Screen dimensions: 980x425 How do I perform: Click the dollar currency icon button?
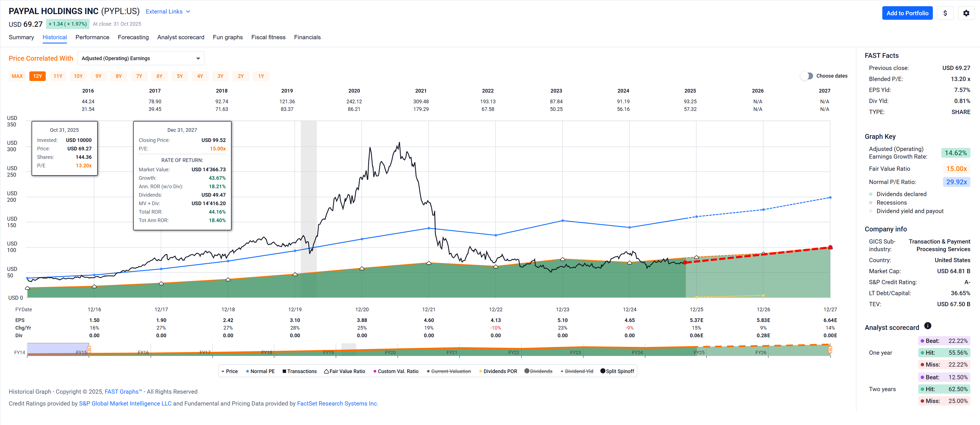point(945,13)
